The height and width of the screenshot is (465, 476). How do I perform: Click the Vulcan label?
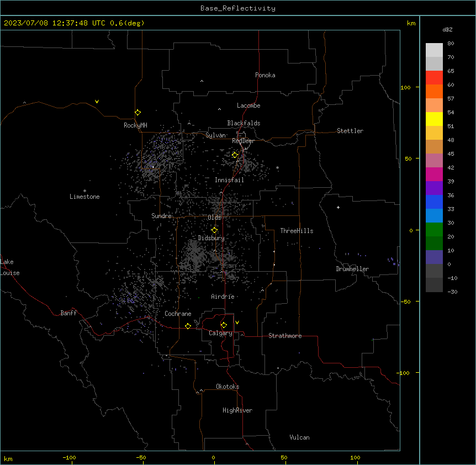coord(299,437)
